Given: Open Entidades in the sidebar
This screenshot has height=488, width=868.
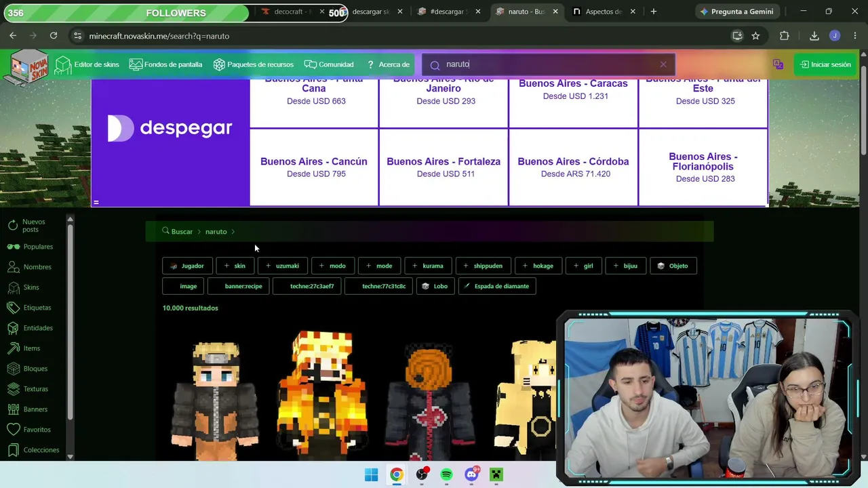Looking at the screenshot, I should pos(30,328).
